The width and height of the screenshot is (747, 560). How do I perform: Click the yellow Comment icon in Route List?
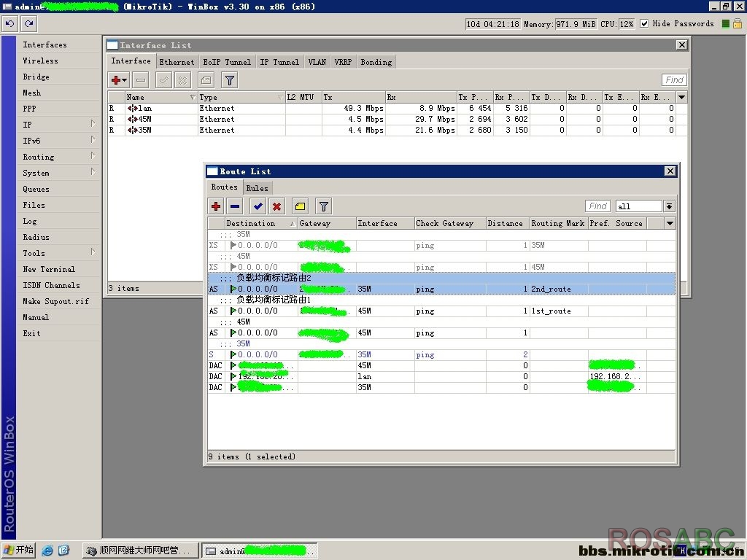point(300,206)
